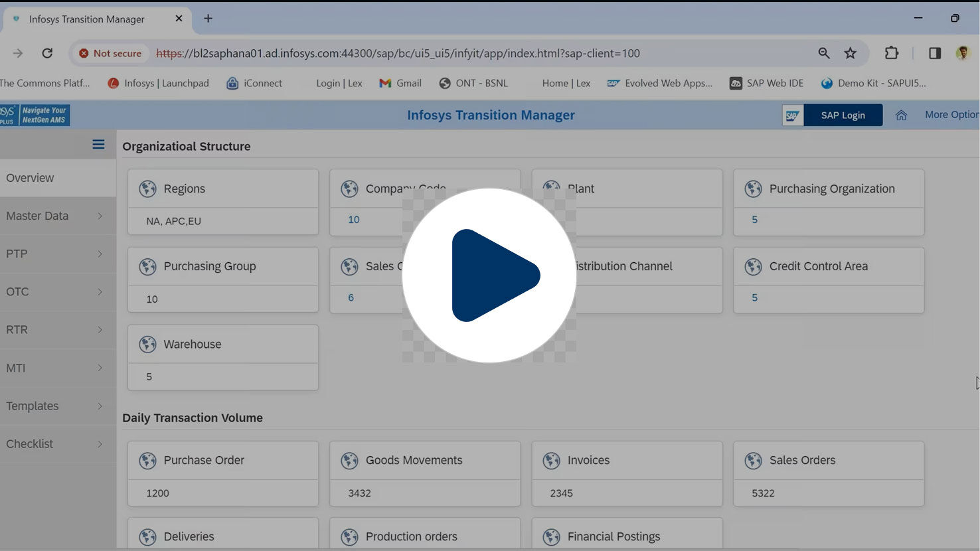980x551 pixels.
Task: Expand the RTR chevron arrow
Action: pos(100,329)
